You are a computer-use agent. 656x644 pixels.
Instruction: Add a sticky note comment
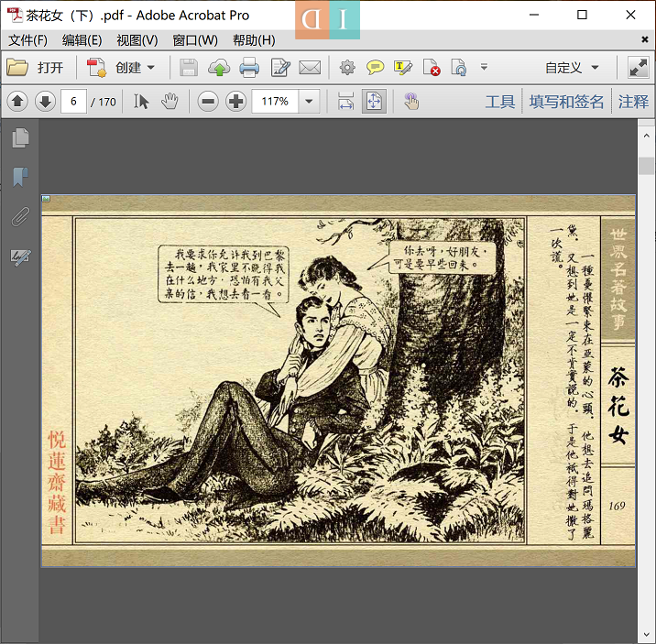[x=375, y=68]
